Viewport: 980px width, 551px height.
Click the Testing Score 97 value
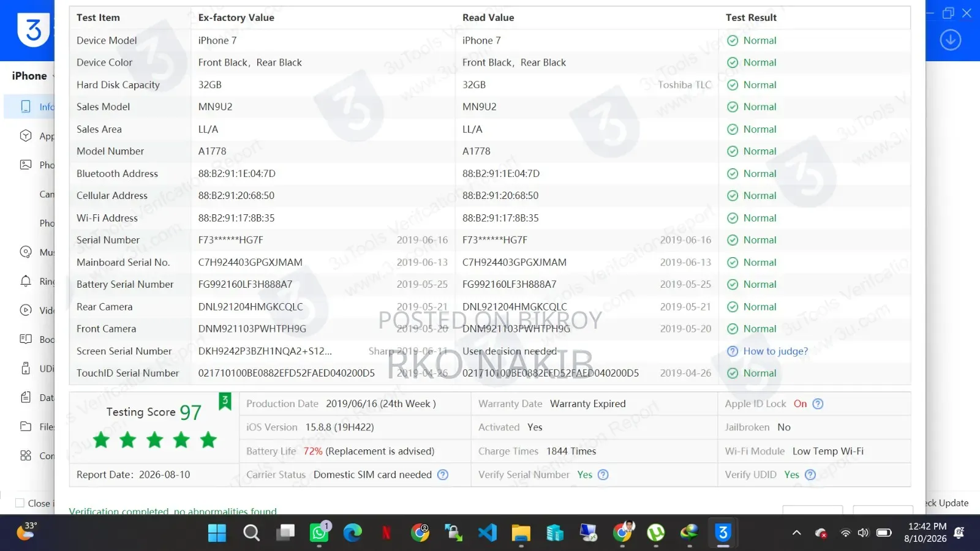[x=190, y=413]
